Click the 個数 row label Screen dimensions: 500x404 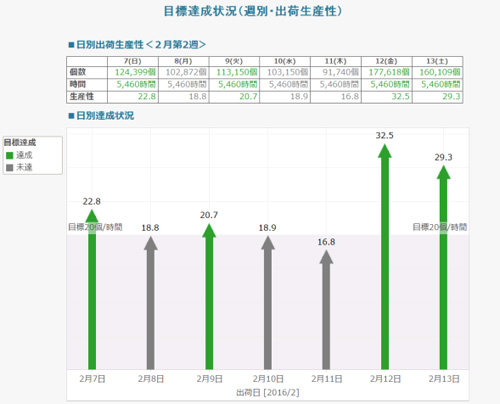78,72
